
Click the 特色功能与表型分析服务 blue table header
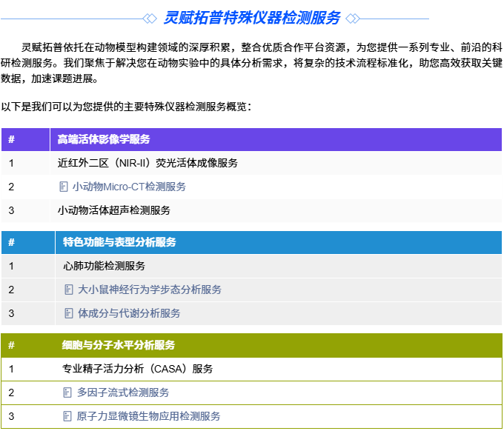[119, 242]
